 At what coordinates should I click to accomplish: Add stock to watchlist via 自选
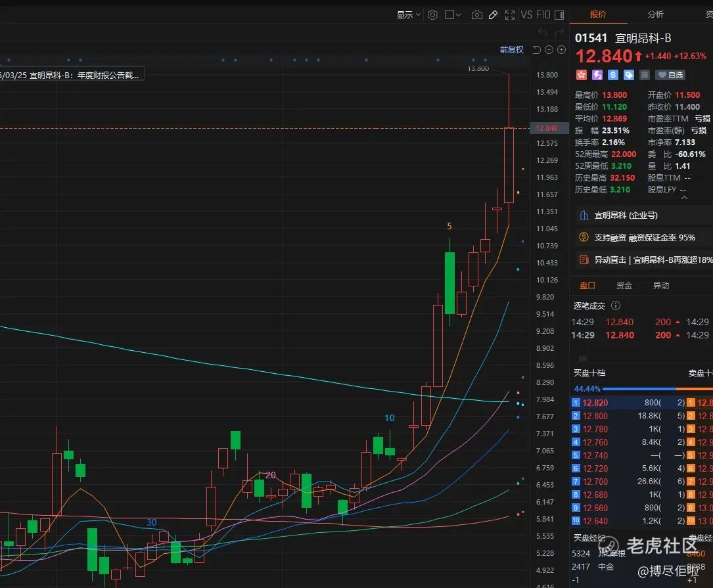pos(670,75)
